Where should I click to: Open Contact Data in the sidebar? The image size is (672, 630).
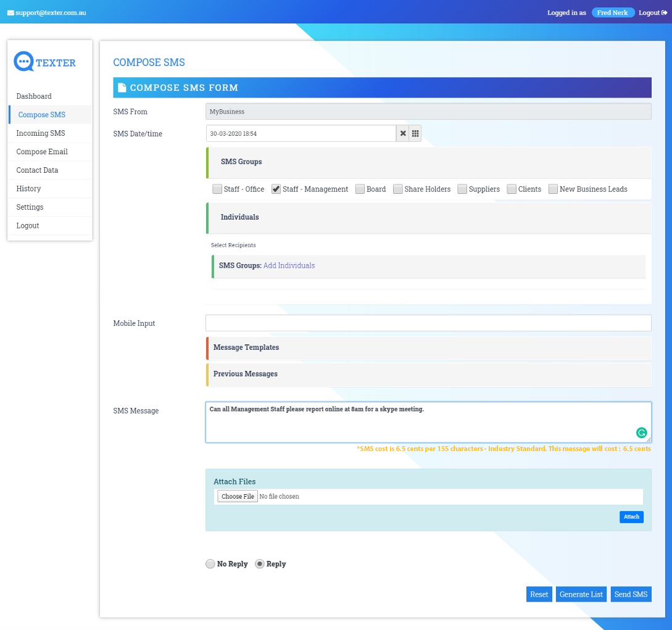(x=50, y=170)
